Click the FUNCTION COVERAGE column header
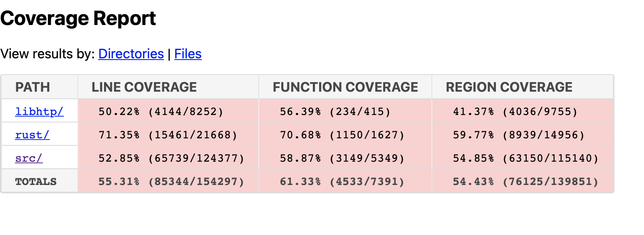644x235 pixels. 345,87
